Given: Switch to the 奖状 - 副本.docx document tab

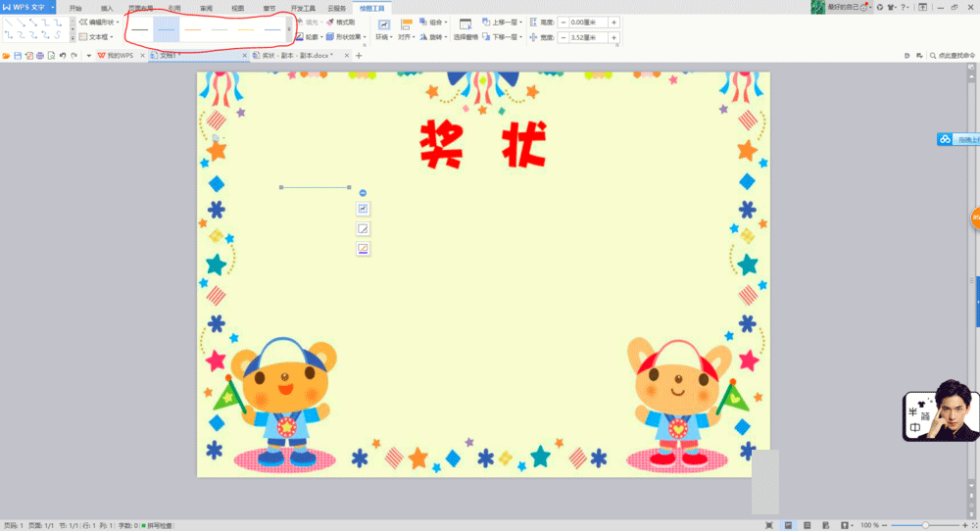Looking at the screenshot, I should pos(296,56).
